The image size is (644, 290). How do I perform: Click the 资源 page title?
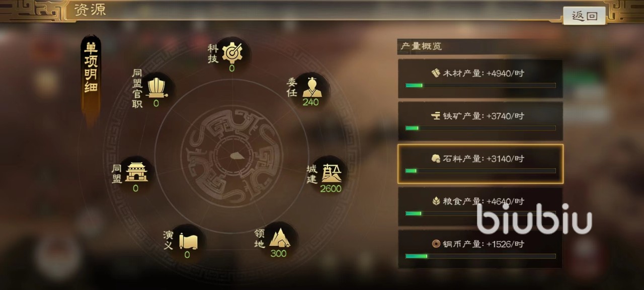tap(90, 10)
